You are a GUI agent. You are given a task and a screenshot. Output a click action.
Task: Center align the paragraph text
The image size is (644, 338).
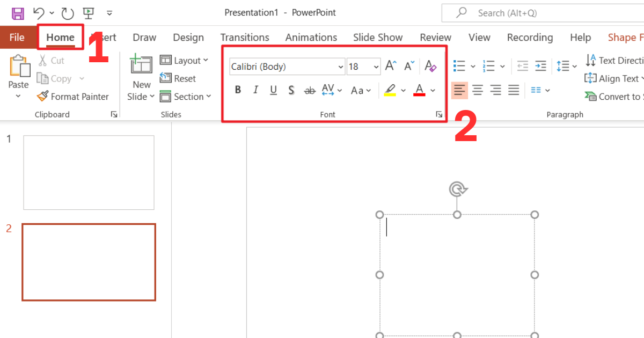[477, 90]
